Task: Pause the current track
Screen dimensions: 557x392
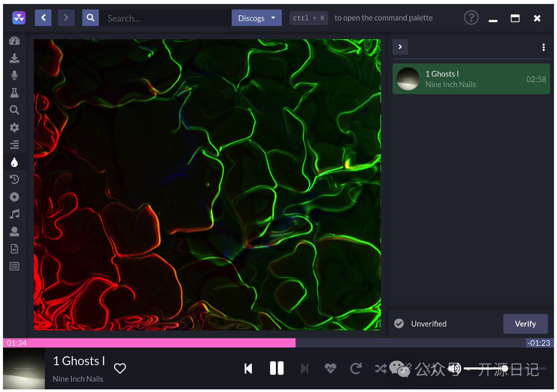Action: click(277, 368)
